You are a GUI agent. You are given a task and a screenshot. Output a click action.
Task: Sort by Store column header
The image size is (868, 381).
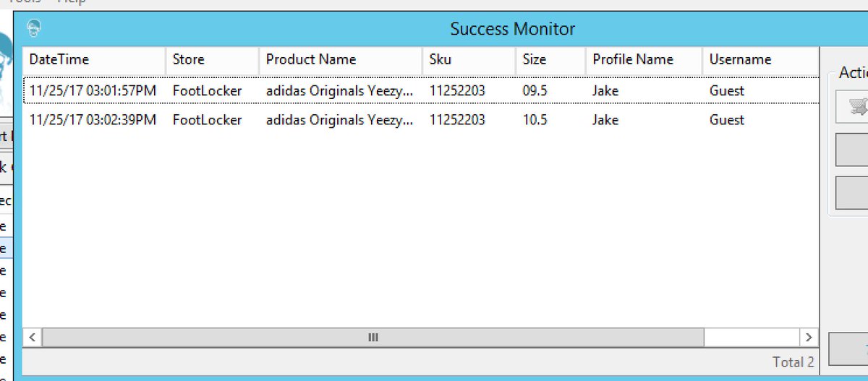coord(212,60)
